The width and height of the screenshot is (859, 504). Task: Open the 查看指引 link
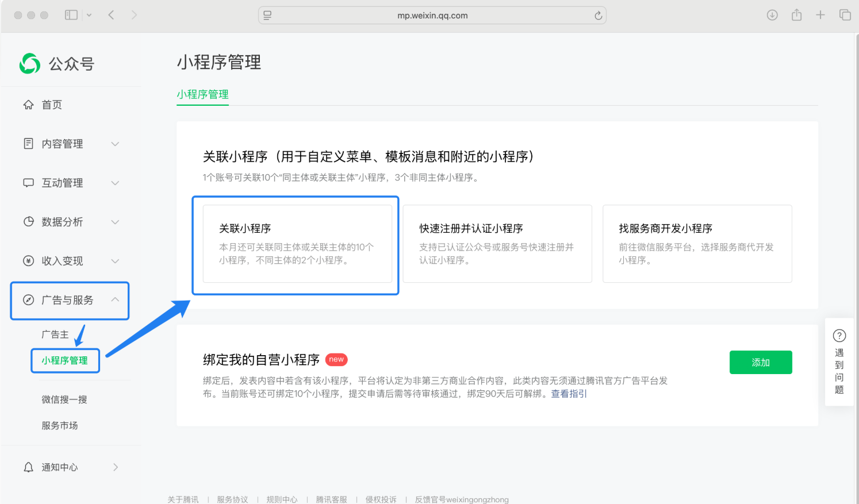569,394
